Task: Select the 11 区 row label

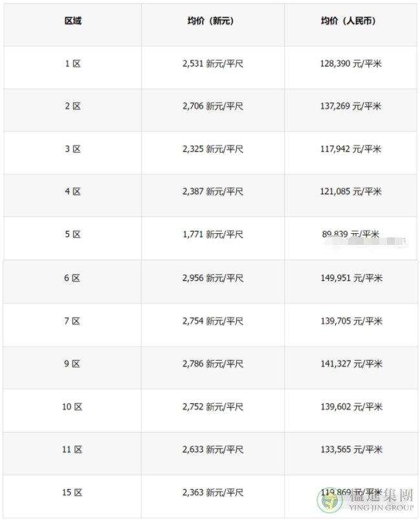Action: click(x=72, y=449)
